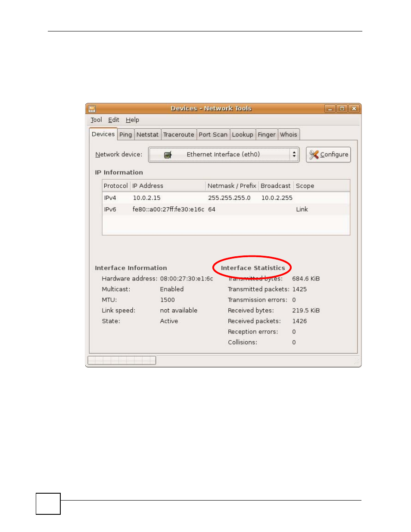Switch to the Netstat tab

(148, 134)
